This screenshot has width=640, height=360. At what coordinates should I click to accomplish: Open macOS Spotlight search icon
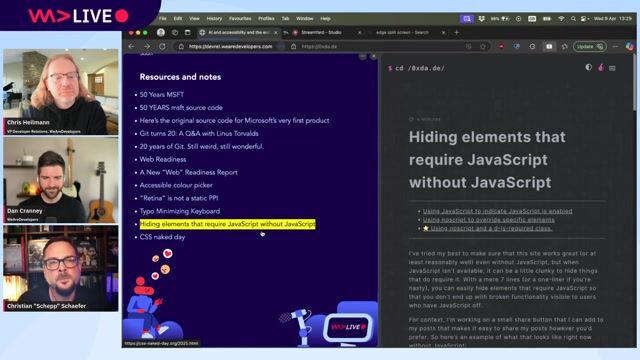click(x=573, y=19)
